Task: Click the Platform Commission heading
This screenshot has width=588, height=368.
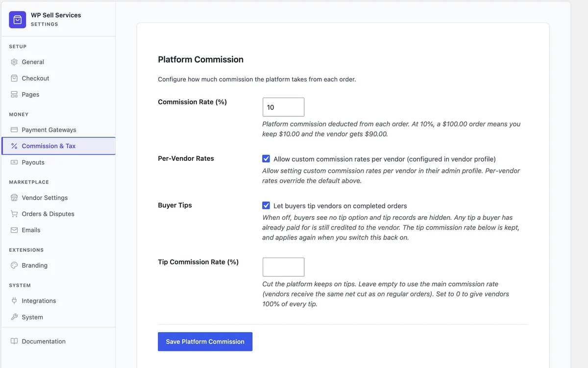Action: [200, 59]
